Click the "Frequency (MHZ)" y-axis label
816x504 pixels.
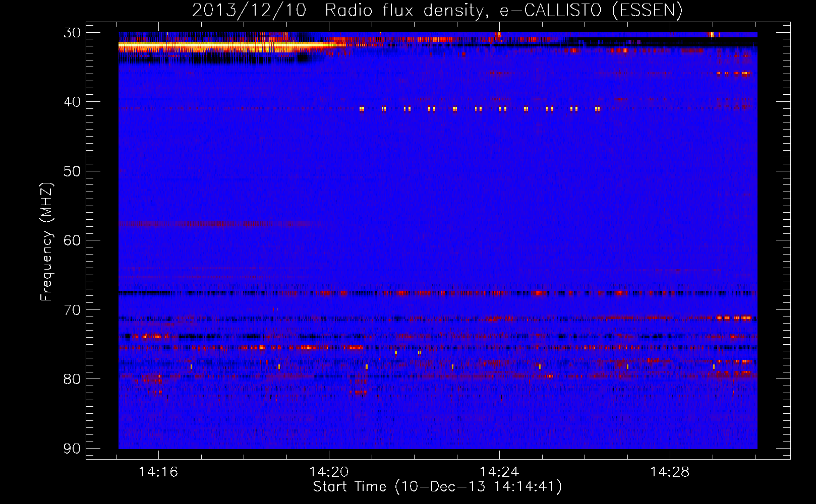[46, 242]
